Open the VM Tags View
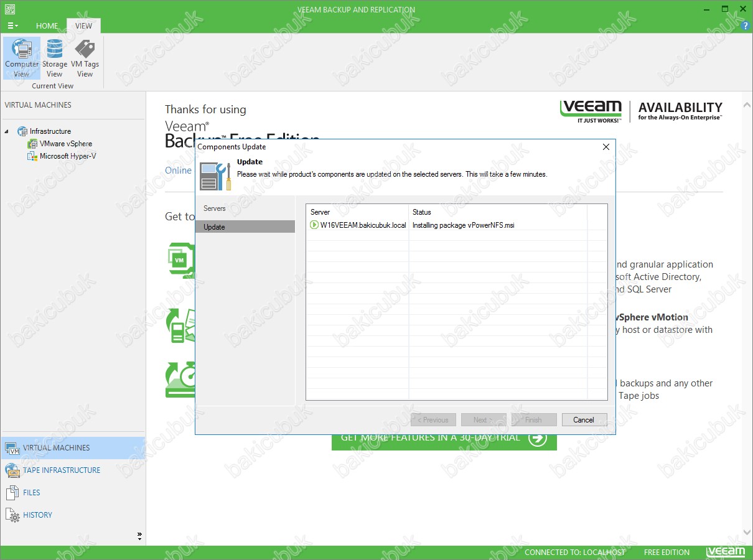 85,58
